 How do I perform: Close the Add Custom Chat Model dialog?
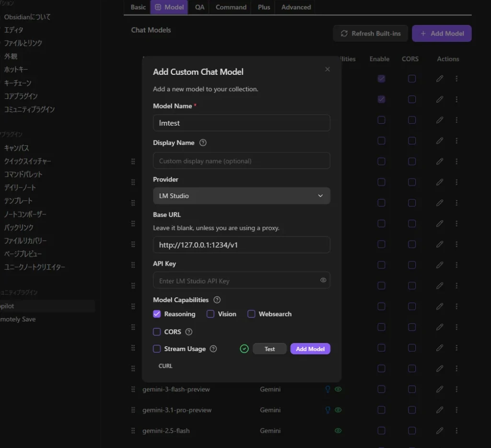pos(327,70)
